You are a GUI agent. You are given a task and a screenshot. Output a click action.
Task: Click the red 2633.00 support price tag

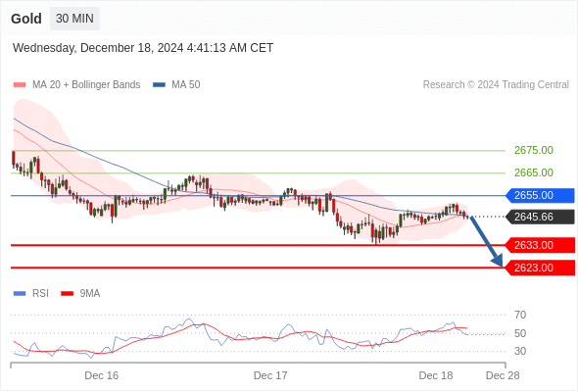coord(540,245)
